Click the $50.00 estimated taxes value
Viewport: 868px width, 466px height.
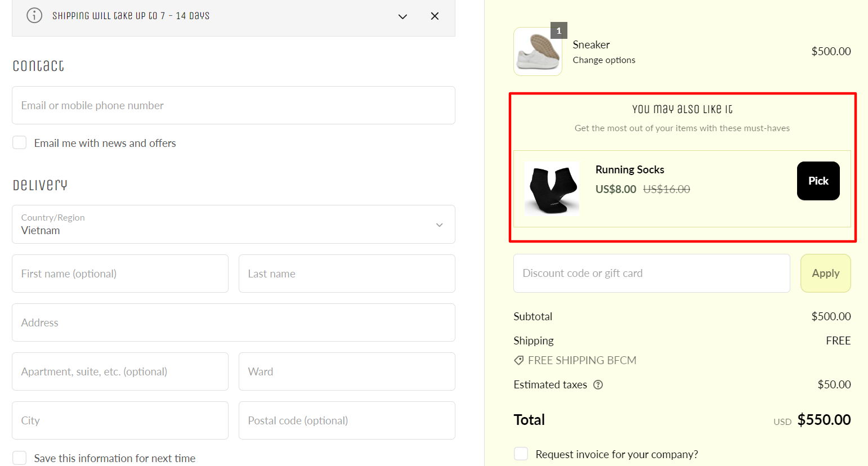(x=834, y=384)
